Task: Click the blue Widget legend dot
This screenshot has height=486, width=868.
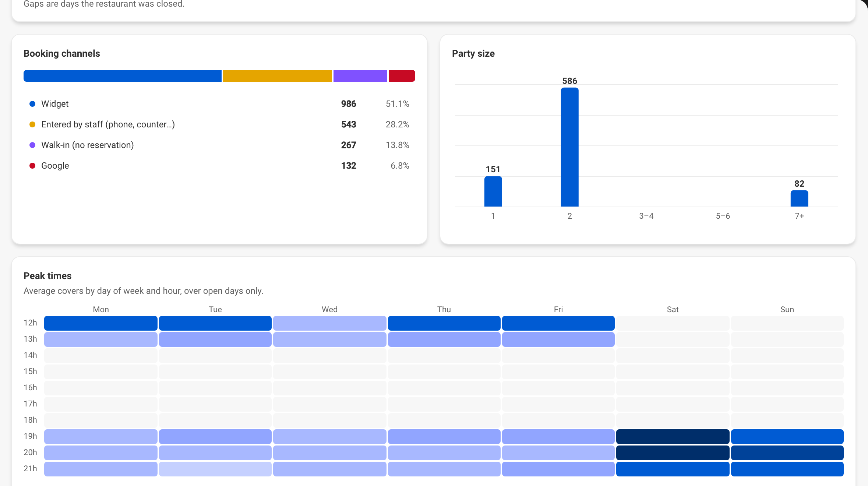Action: [x=32, y=104]
